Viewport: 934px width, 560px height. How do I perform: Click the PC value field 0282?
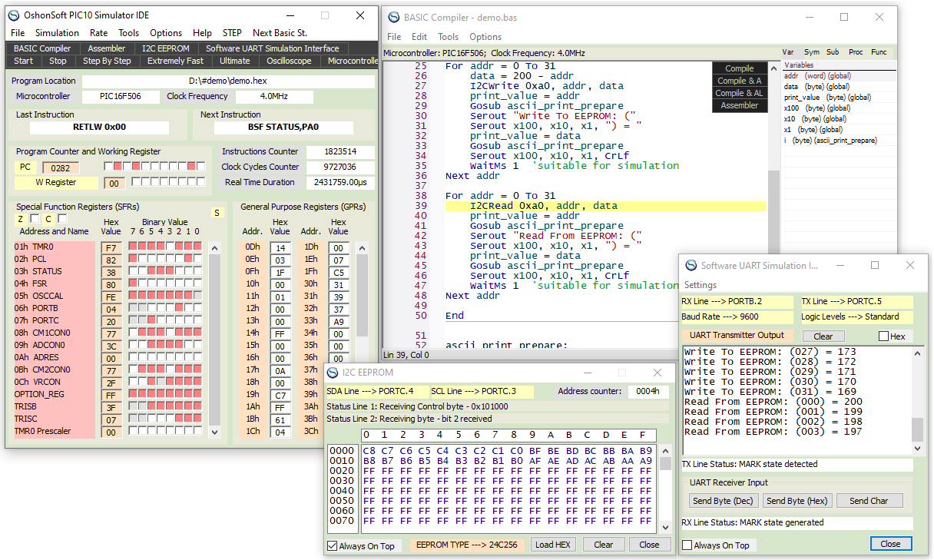pyautogui.click(x=61, y=168)
